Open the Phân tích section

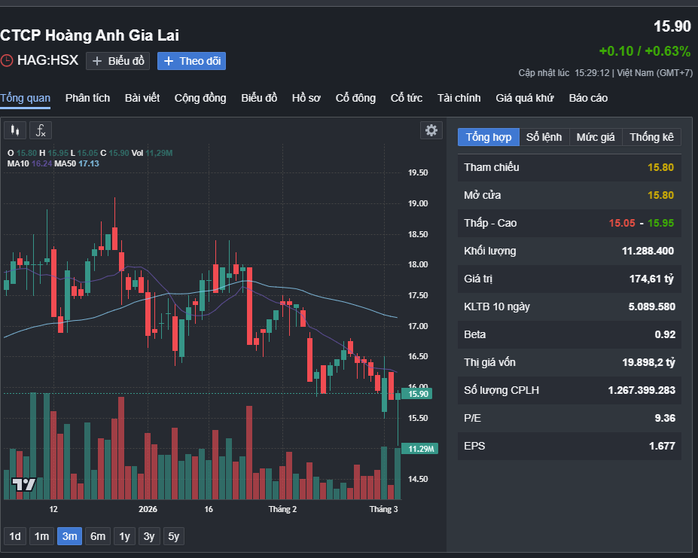point(87,98)
